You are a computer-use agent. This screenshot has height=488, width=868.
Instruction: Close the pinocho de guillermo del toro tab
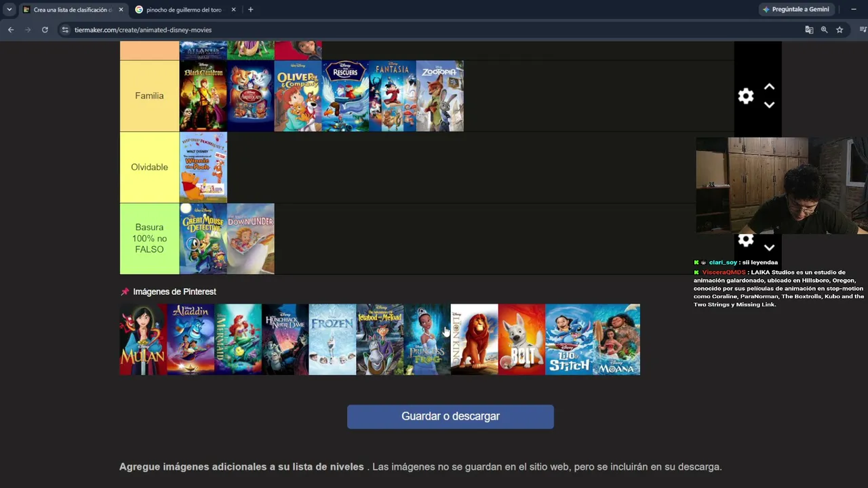(x=233, y=9)
